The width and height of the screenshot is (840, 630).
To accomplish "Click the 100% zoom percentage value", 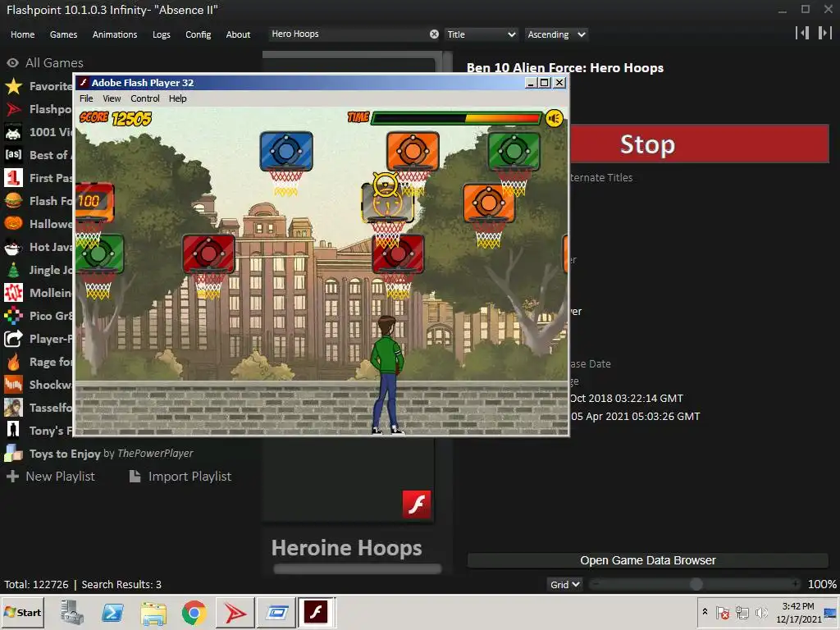I will (822, 584).
